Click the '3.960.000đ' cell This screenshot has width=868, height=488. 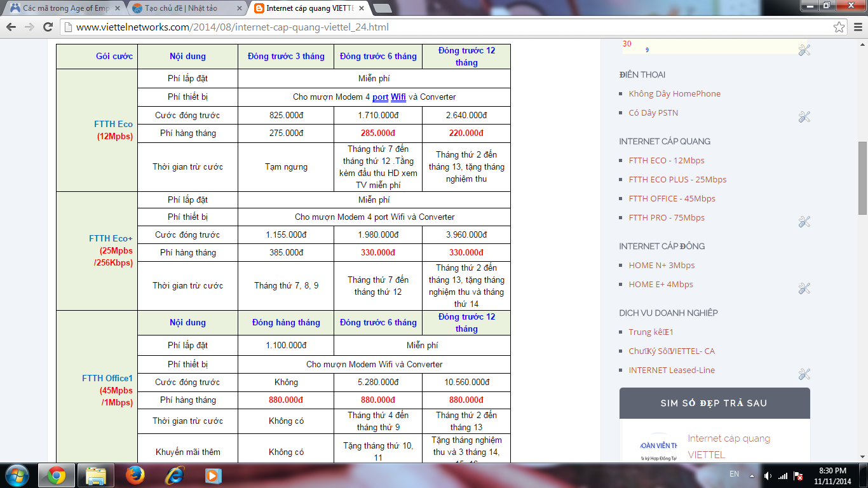click(x=466, y=234)
